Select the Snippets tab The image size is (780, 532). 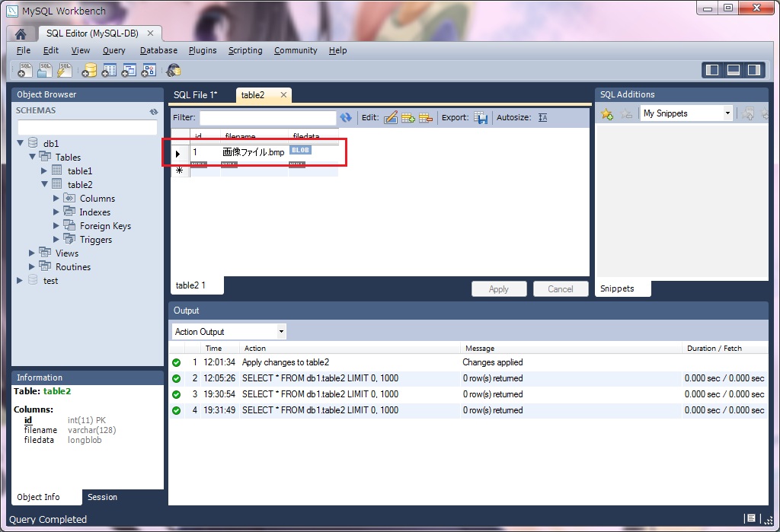[617, 288]
